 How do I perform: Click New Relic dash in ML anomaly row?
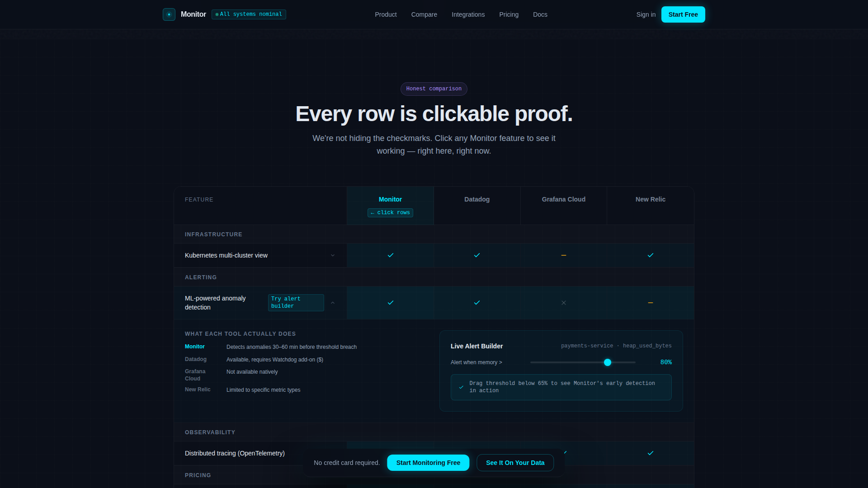coord(651,303)
